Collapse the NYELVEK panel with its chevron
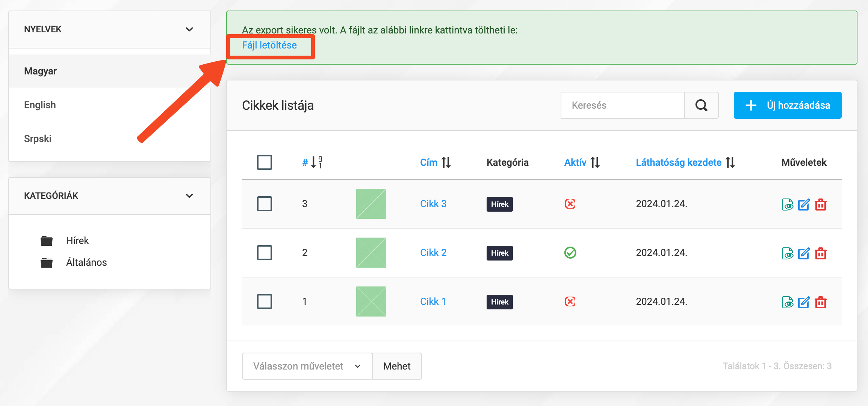 tap(189, 29)
